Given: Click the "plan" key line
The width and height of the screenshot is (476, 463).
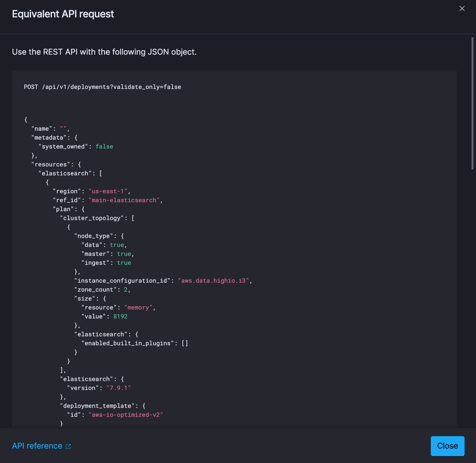Looking at the screenshot, I should [69, 209].
